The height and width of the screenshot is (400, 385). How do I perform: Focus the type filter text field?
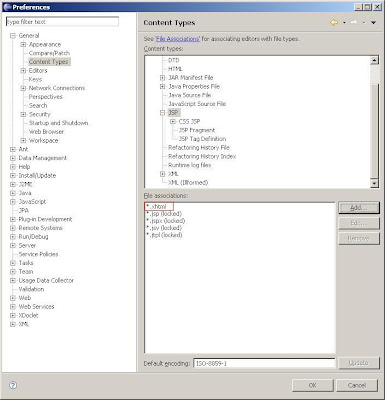[62, 22]
